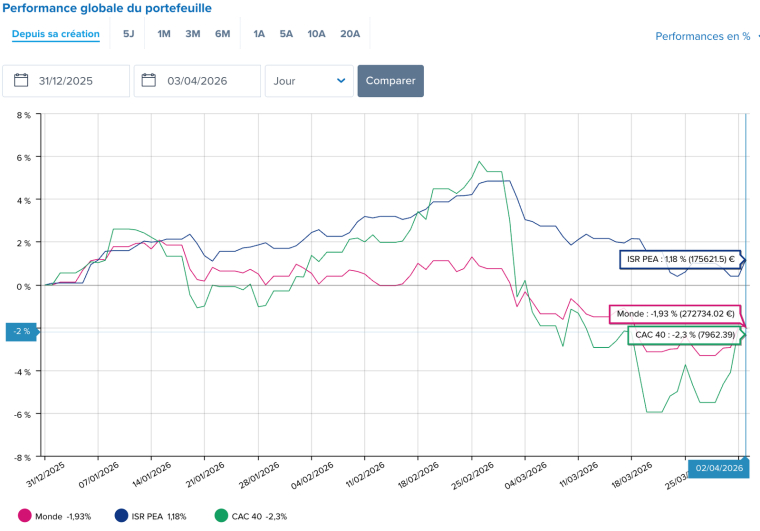Open the Jour granularity dropdown

[x=309, y=81]
